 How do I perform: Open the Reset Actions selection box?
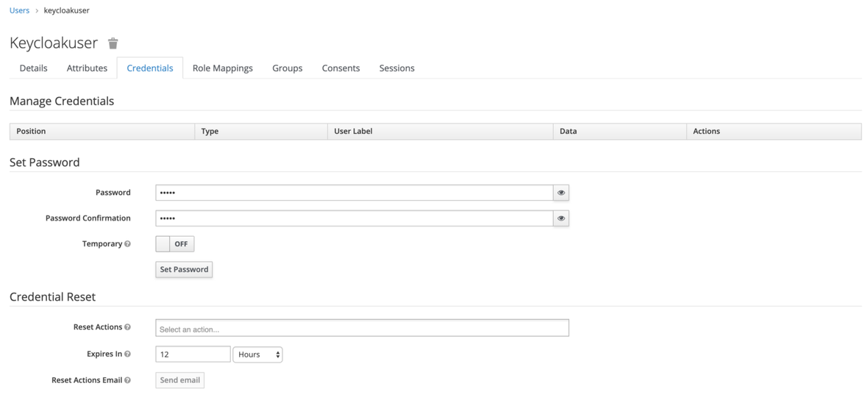coord(362,327)
